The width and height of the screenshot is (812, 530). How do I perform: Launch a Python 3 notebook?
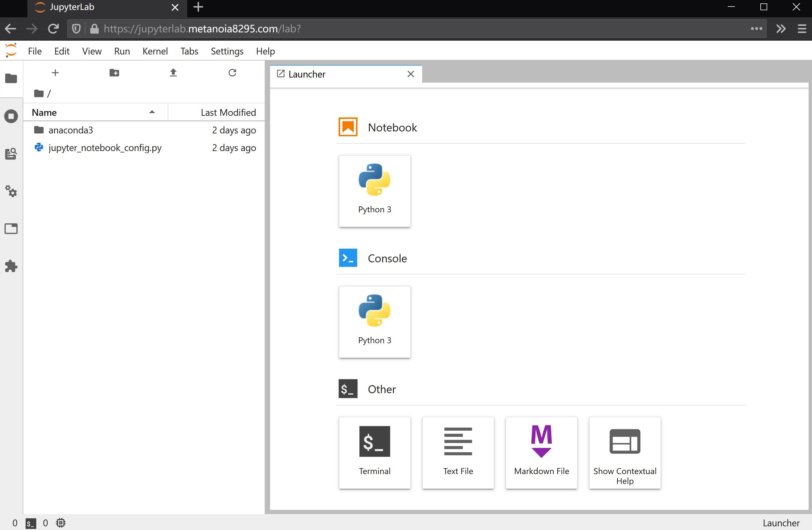[x=374, y=191]
